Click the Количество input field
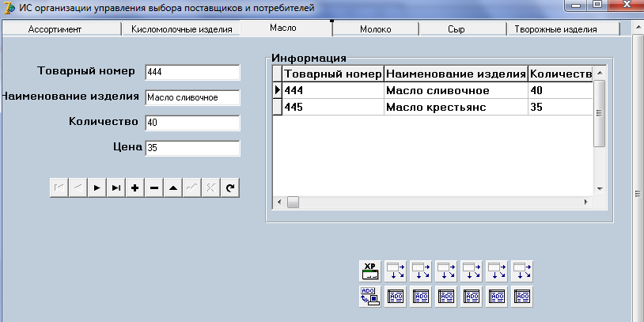Screen dimensions: 644x322 click(192, 123)
